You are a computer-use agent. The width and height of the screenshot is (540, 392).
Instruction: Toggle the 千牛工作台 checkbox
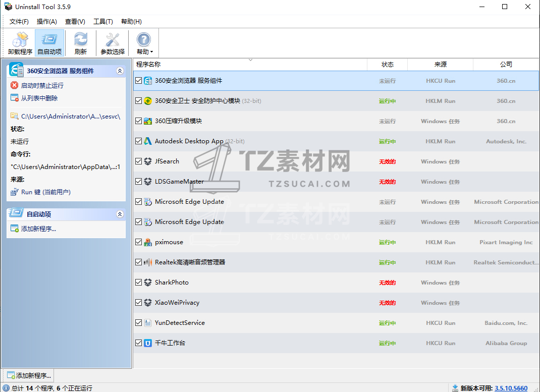[138, 343]
